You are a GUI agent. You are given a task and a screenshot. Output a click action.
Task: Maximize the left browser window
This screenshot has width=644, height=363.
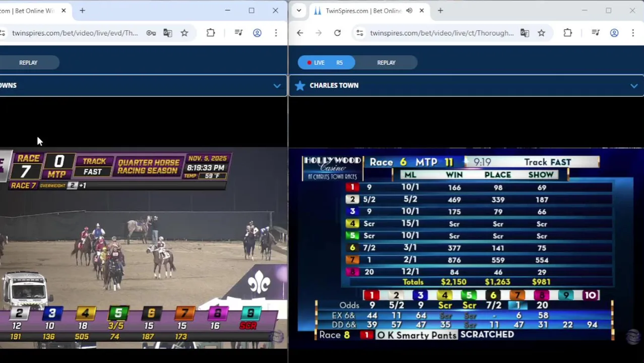(251, 11)
